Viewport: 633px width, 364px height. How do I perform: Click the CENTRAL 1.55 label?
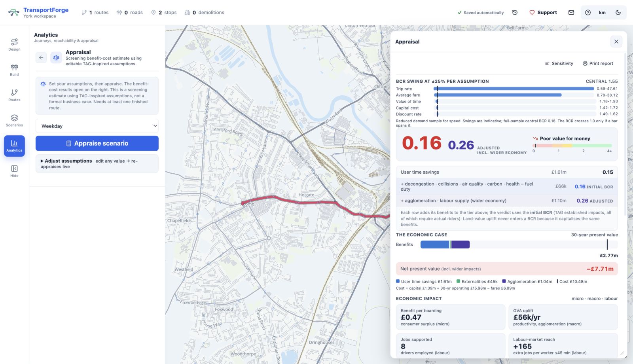pyautogui.click(x=602, y=81)
